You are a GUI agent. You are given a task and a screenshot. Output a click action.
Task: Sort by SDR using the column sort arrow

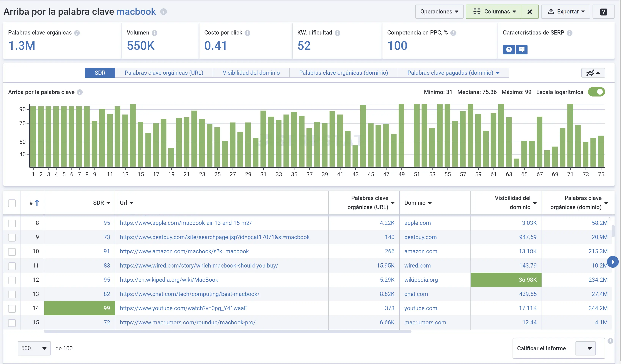click(109, 203)
